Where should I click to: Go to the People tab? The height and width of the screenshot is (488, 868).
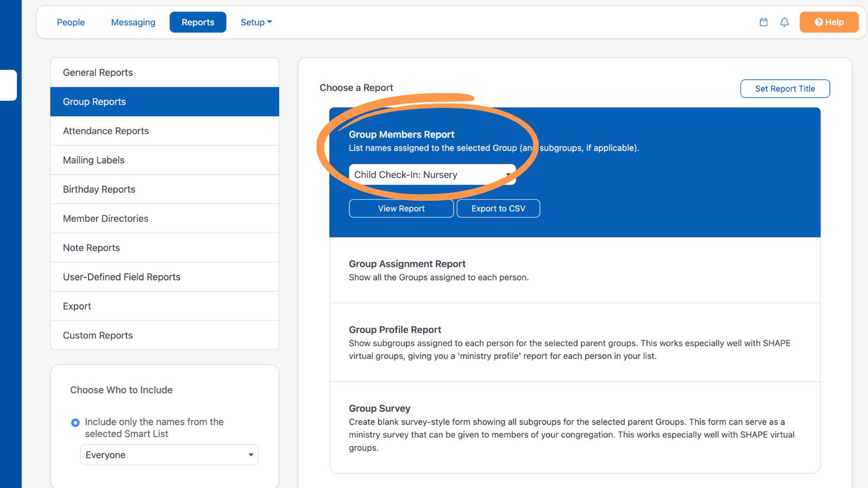[71, 22]
